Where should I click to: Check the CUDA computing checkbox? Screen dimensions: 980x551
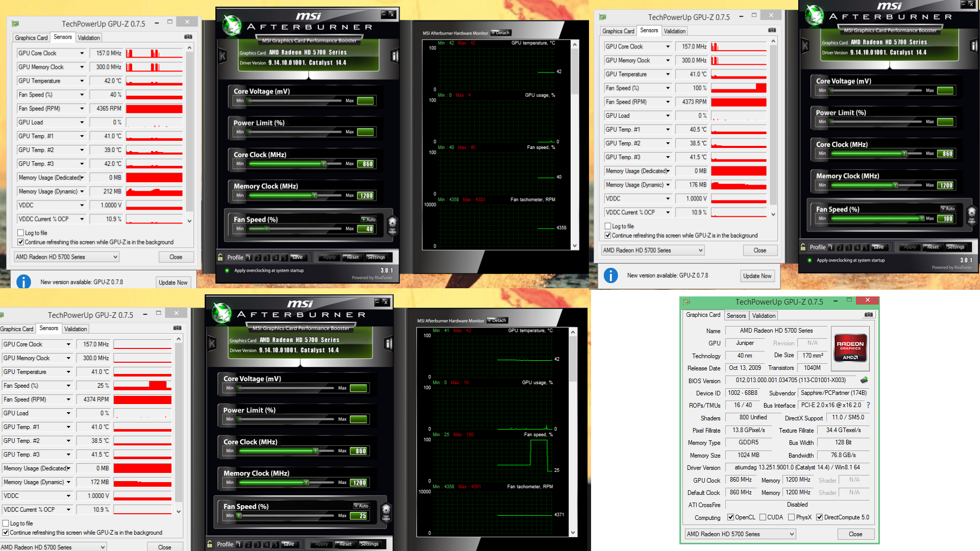coord(763,517)
